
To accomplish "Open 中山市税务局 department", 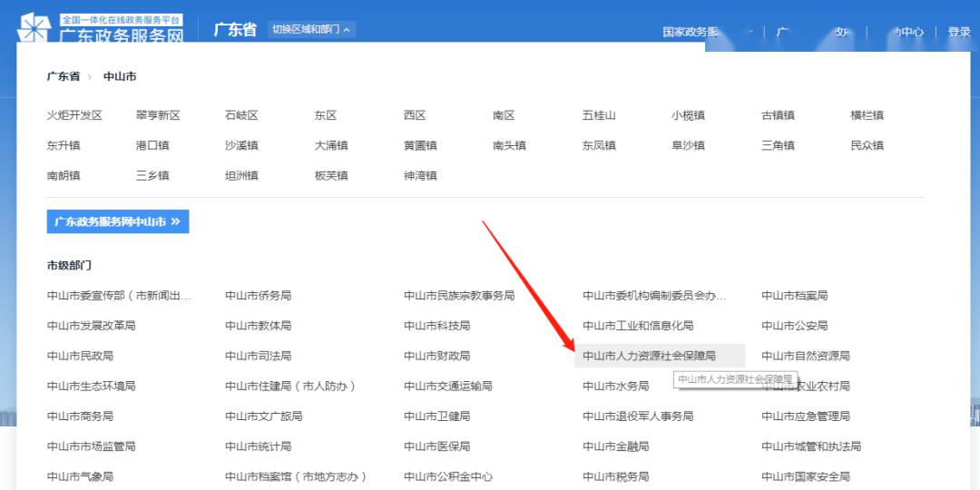I will pyautogui.click(x=615, y=477).
